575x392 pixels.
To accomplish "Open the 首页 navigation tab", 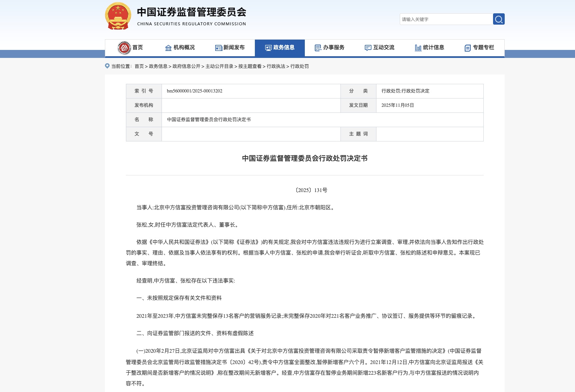I will coord(130,48).
